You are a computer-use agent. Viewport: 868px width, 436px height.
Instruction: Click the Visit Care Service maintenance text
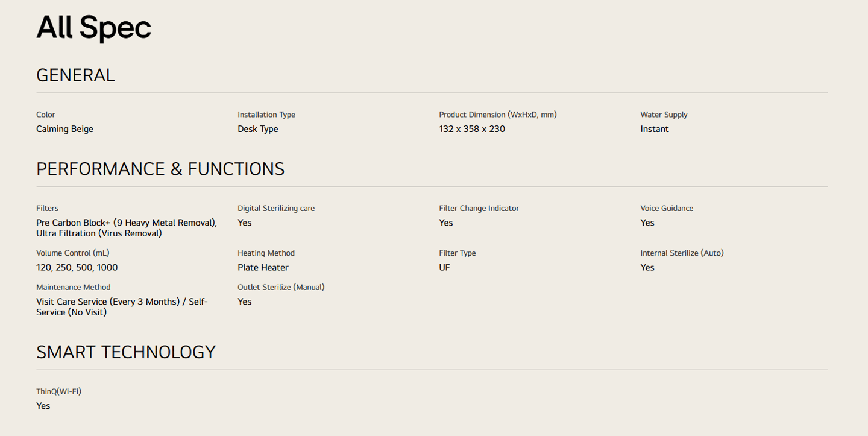click(x=121, y=307)
